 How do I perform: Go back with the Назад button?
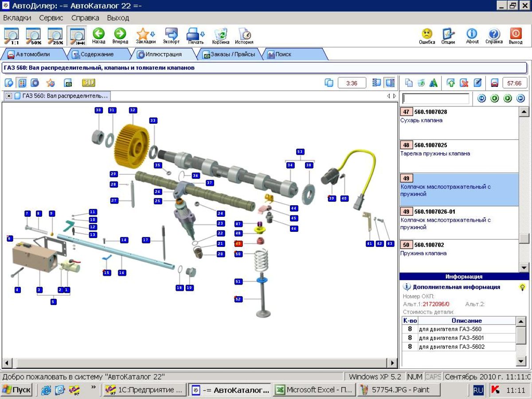pyautogui.click(x=98, y=36)
